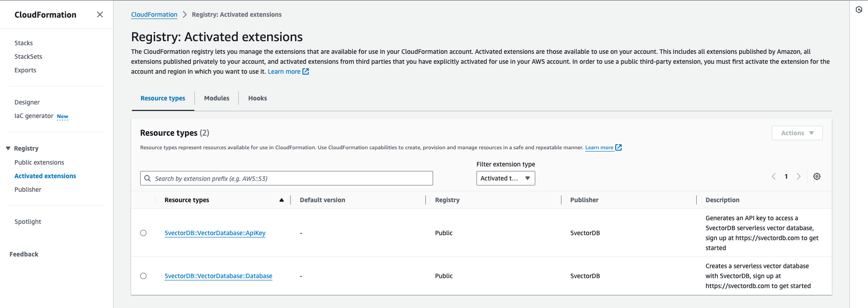The image size is (868, 308).
Task: Go to next page of resource types
Action: click(x=799, y=176)
